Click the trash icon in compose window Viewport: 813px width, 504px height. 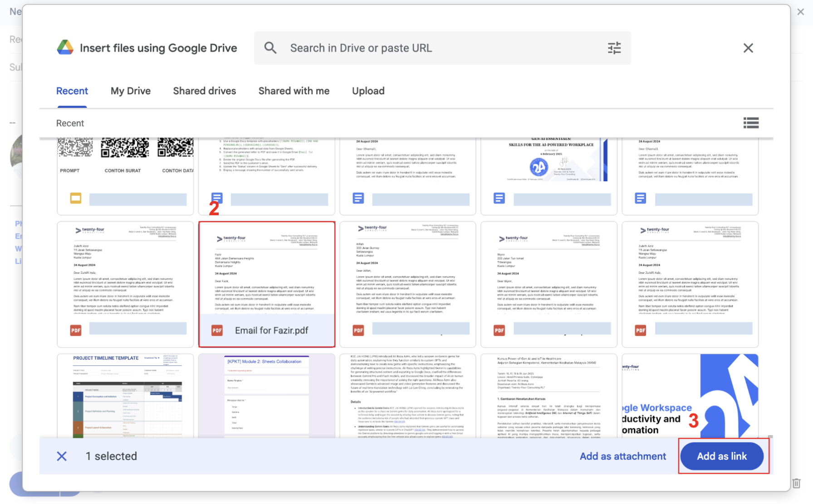point(796,483)
